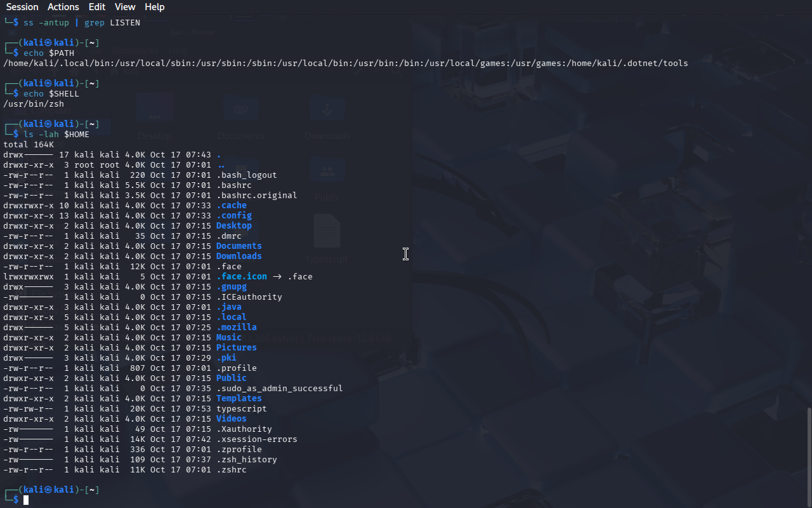
Task: Open the Edit menu
Action: click(97, 7)
